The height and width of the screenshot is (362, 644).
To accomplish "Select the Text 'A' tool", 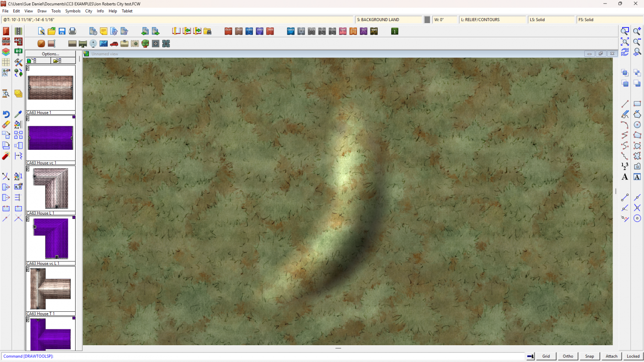I will coord(625,177).
